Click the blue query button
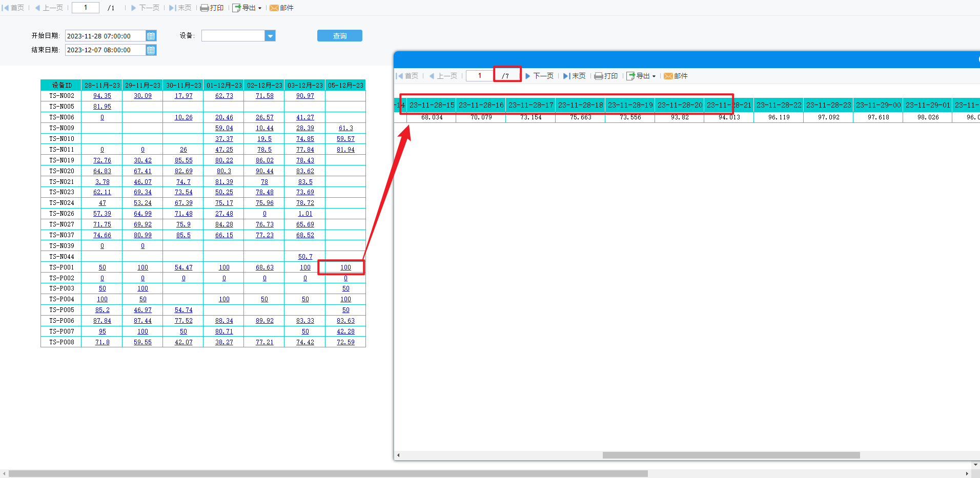 coord(340,36)
